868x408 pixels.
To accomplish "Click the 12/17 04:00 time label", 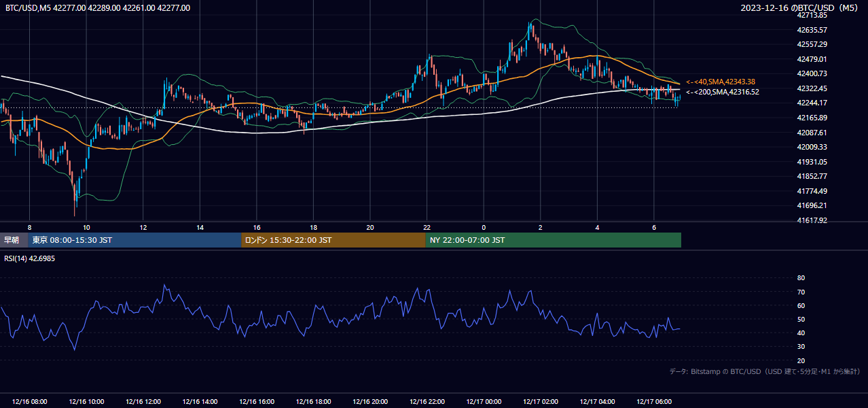I will (x=597, y=402).
